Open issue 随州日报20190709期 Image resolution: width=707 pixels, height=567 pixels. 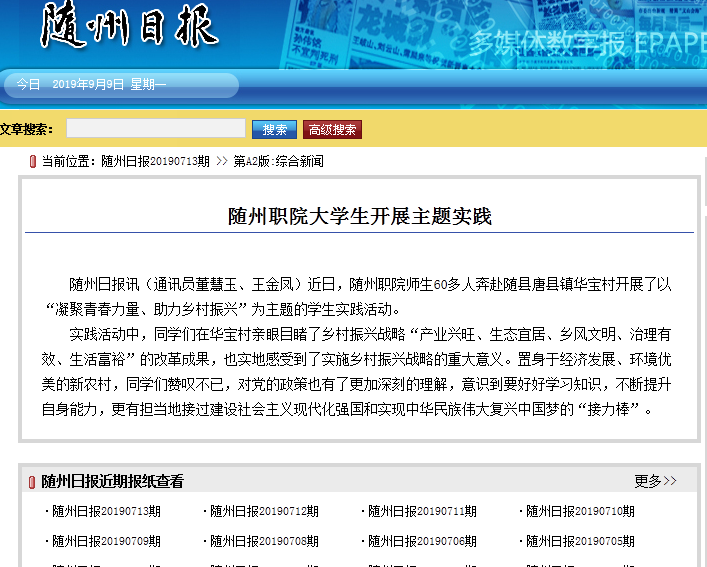[x=106, y=541]
